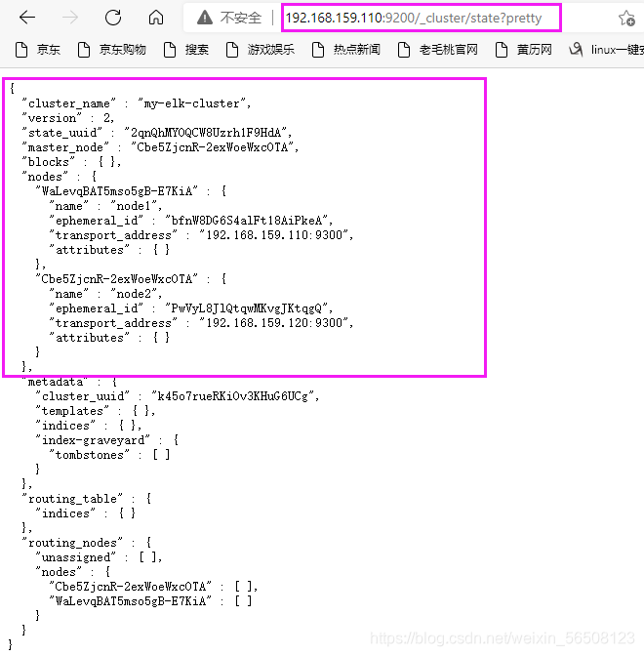Viewport: 644px width, 656px height.
Task: Click ephemeral_id "PwVyL8JlQtqwMKvgJKtqgQ"
Action: (249, 308)
